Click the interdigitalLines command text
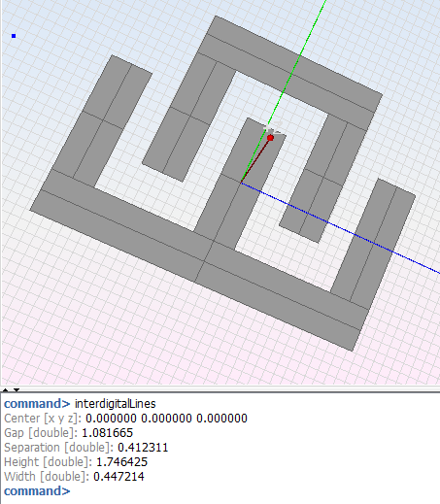This screenshot has height=504, width=440. pyautogui.click(x=116, y=404)
